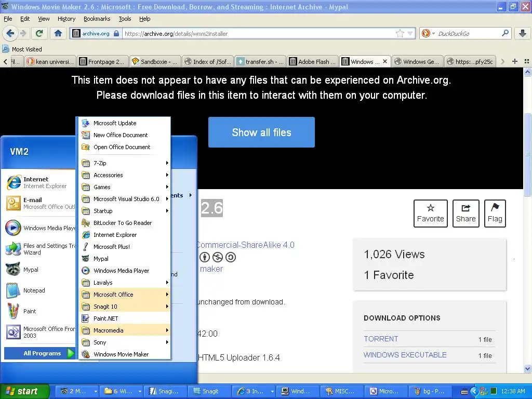This screenshot has width=532, height=399.
Task: Open the MISC taskbar button
Action: click(341, 391)
